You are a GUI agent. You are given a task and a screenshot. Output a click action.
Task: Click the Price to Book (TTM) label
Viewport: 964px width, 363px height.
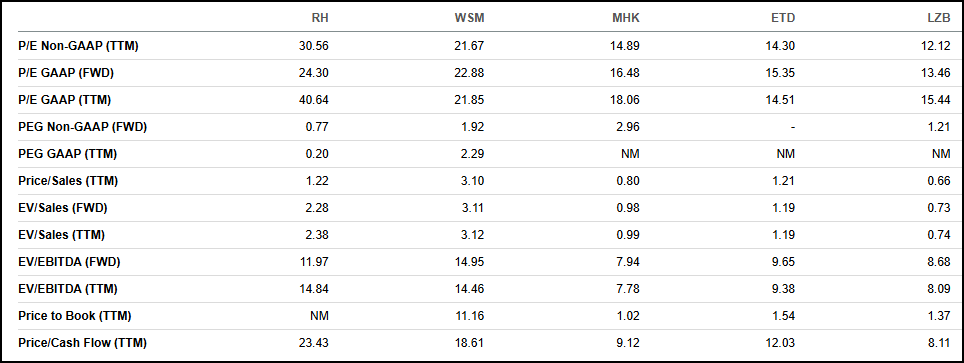pyautogui.click(x=76, y=316)
